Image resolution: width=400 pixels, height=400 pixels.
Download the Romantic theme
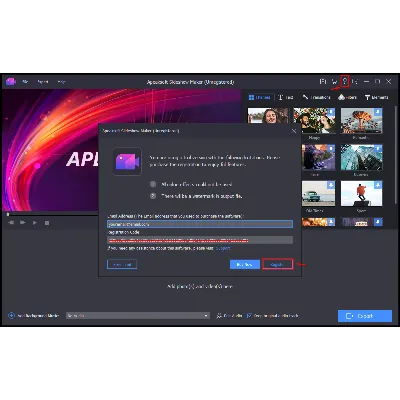(x=378, y=112)
